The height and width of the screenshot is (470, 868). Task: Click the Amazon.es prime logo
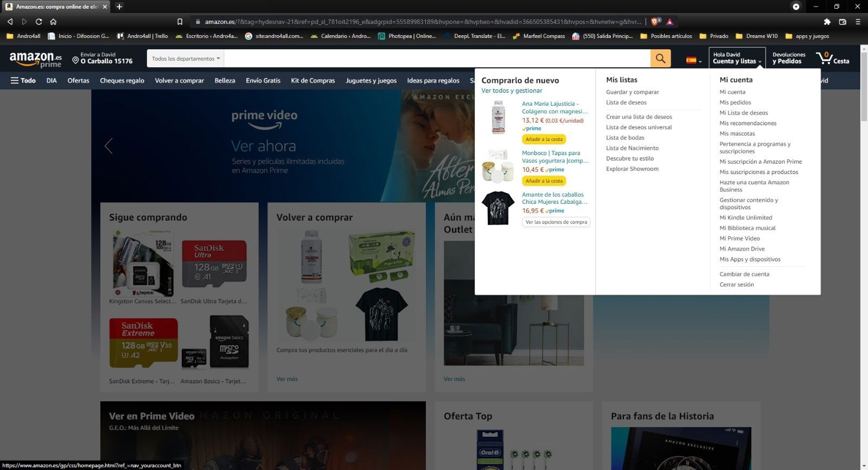36,59
